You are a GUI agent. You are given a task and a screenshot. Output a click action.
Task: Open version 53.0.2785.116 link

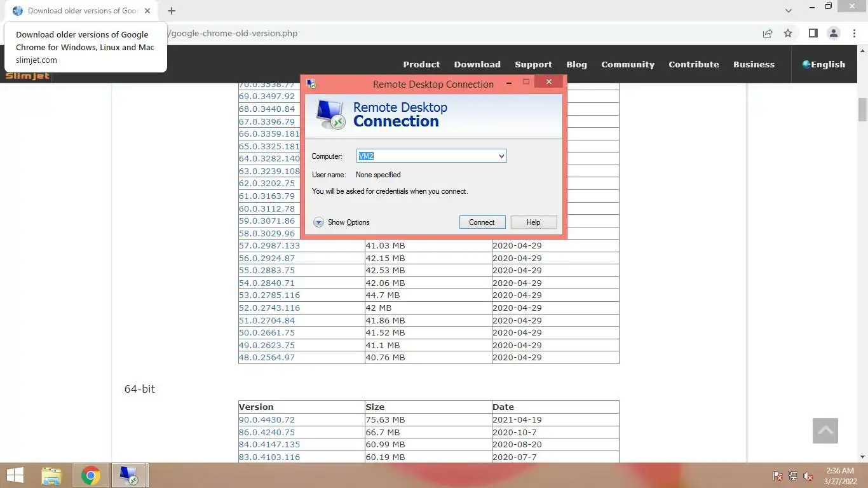[x=269, y=295]
